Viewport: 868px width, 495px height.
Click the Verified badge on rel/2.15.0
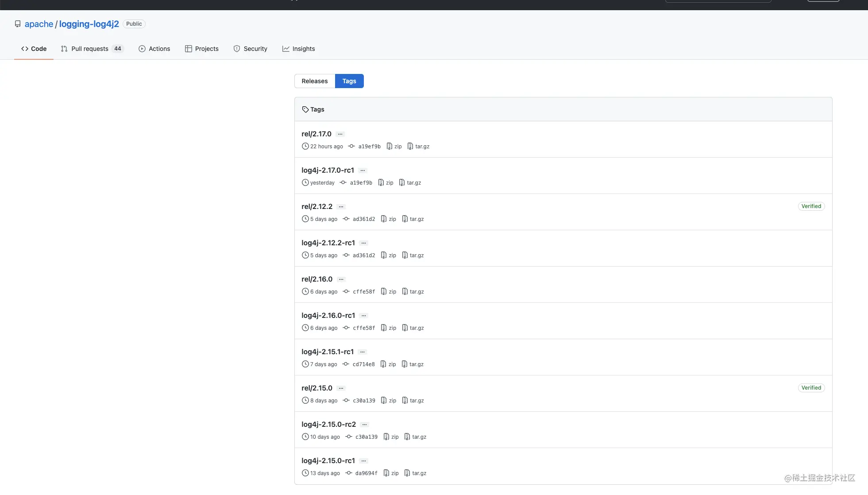click(811, 388)
